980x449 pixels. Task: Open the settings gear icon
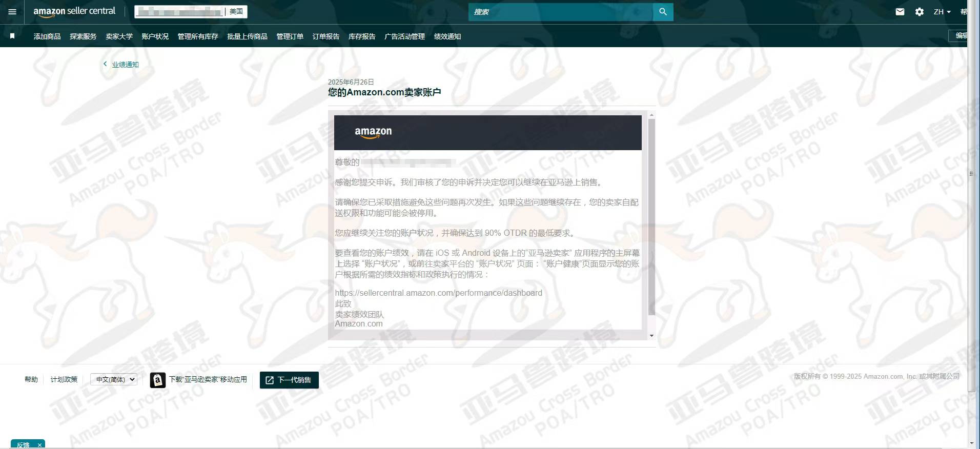920,12
